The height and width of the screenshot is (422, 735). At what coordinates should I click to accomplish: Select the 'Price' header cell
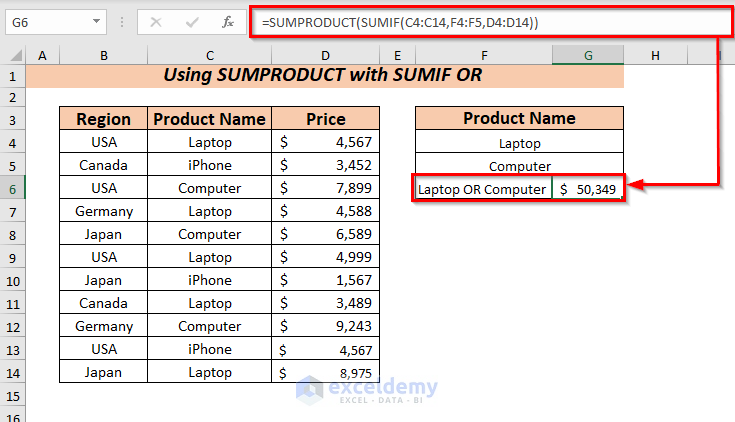click(x=326, y=119)
